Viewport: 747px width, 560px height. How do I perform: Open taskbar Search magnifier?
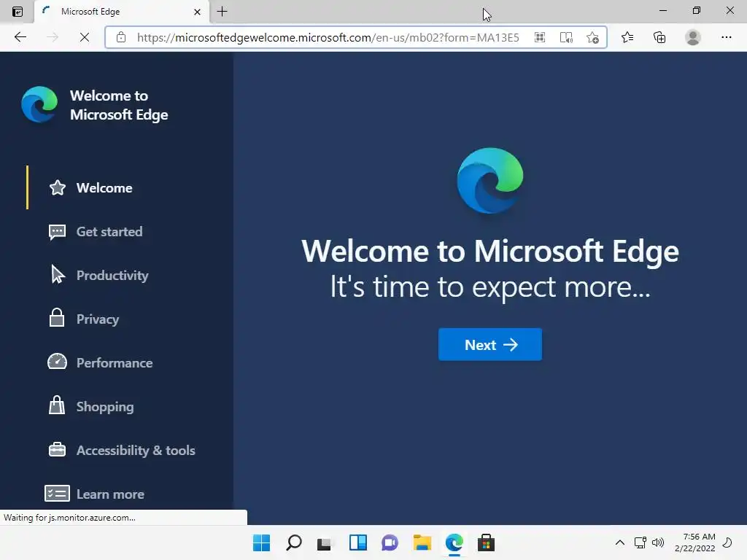293,542
